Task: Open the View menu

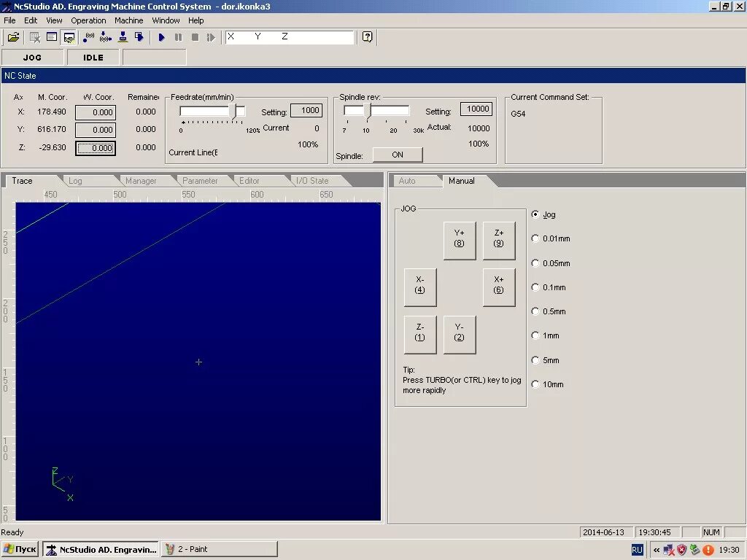Action: coord(54,20)
